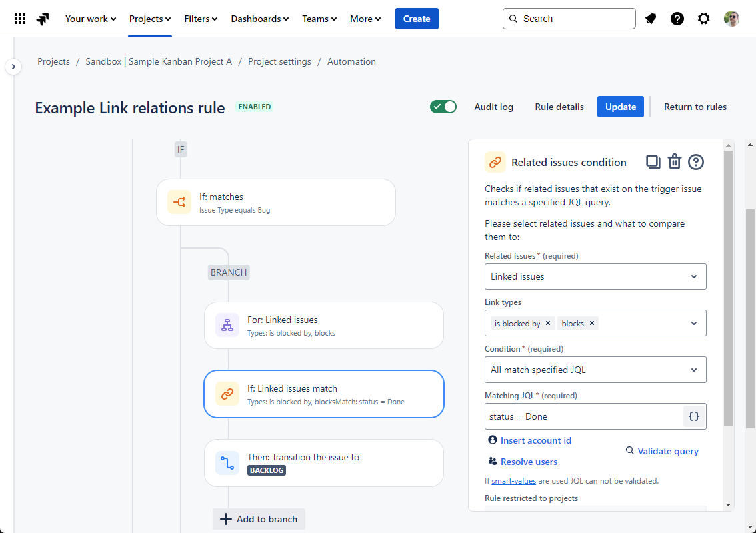Open help for the Related issues condition
This screenshot has width=756, height=533.
tap(695, 161)
